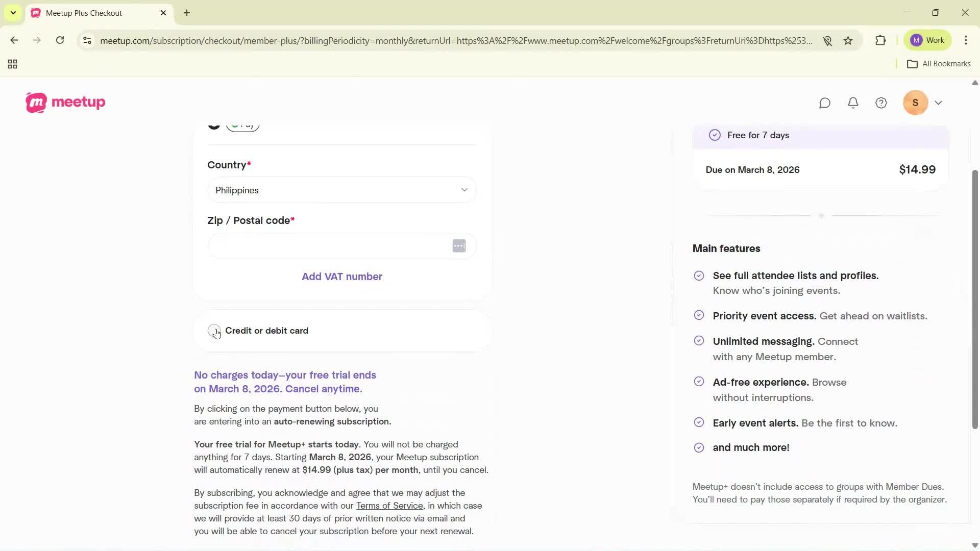Viewport: 980px width, 551px height.
Task: Click the help question mark icon
Action: tap(881, 103)
